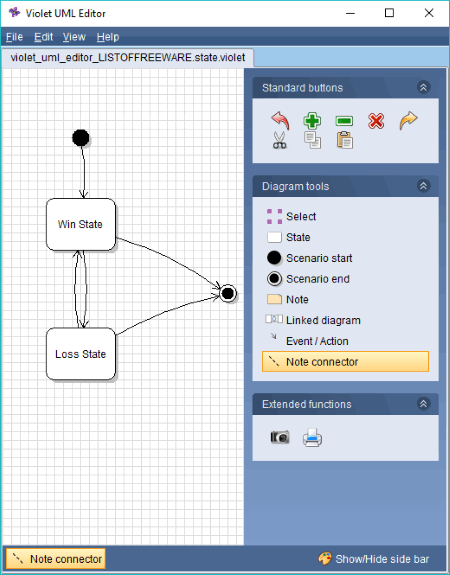Select Note connector in Diagram tools
Screen dimensions: 450x575
(345, 362)
